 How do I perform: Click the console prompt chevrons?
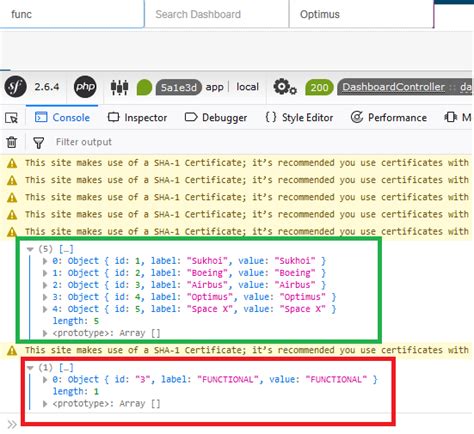click(12, 424)
